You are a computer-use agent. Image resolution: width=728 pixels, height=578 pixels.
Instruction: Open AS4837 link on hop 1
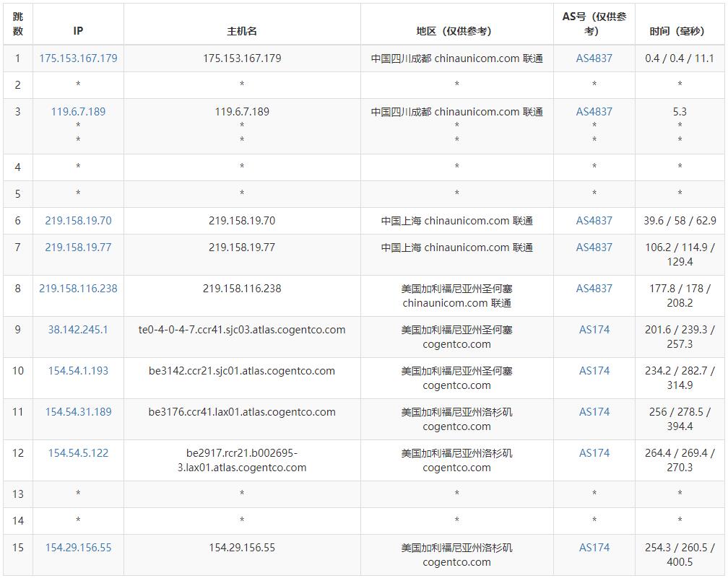point(594,57)
